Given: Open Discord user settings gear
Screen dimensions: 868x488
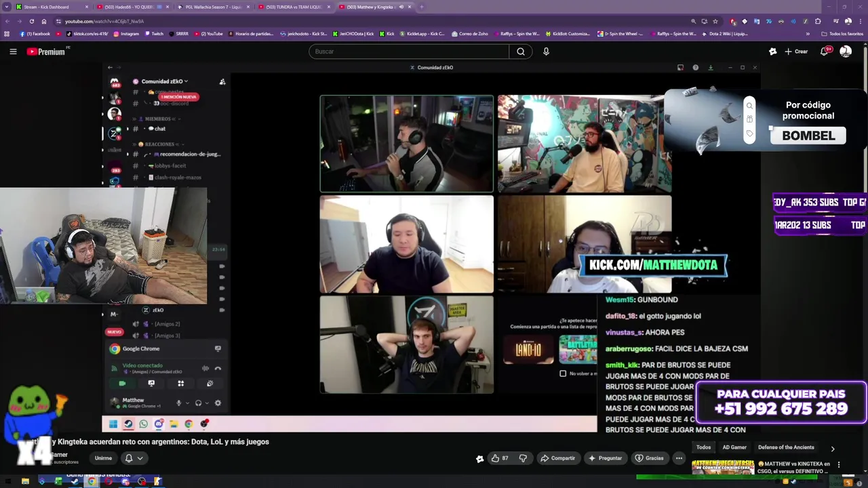Looking at the screenshot, I should pyautogui.click(x=218, y=403).
